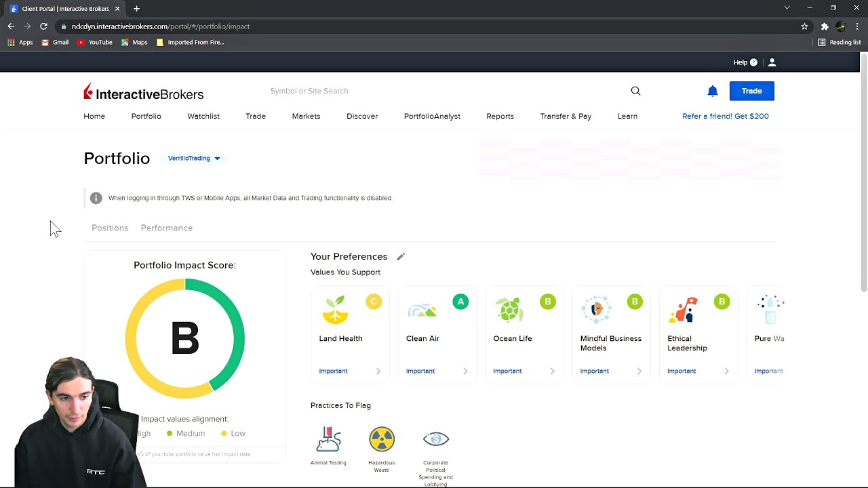
Task: Open the Learn menu
Action: pyautogui.click(x=627, y=116)
